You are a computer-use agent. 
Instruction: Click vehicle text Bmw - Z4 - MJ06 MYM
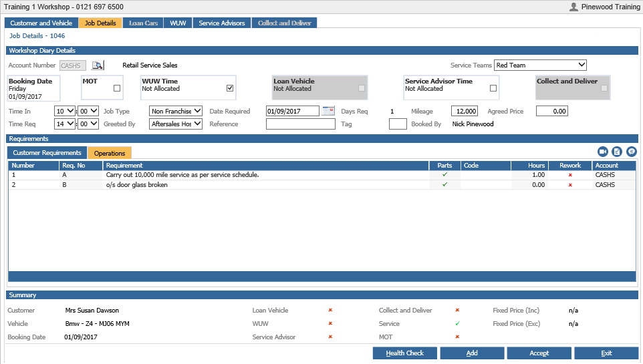[x=97, y=323]
